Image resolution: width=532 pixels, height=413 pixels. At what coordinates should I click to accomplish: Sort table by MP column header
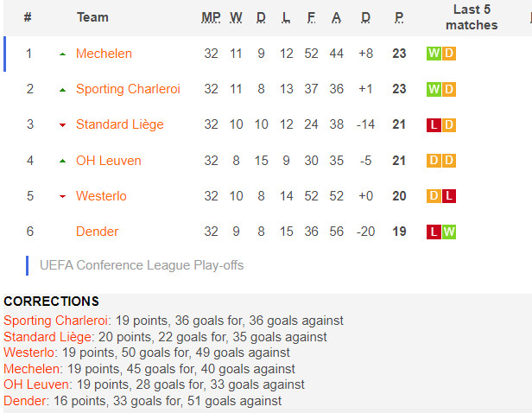tap(211, 17)
